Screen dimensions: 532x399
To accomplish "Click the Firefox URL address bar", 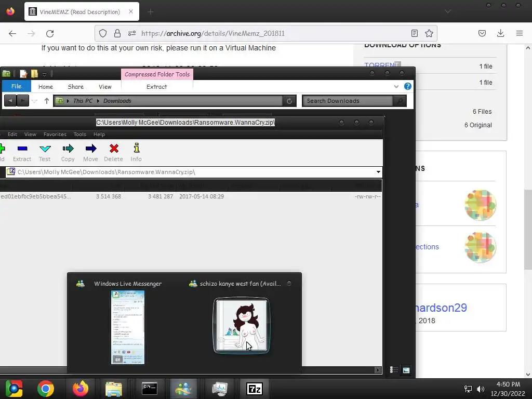I will [265, 33].
